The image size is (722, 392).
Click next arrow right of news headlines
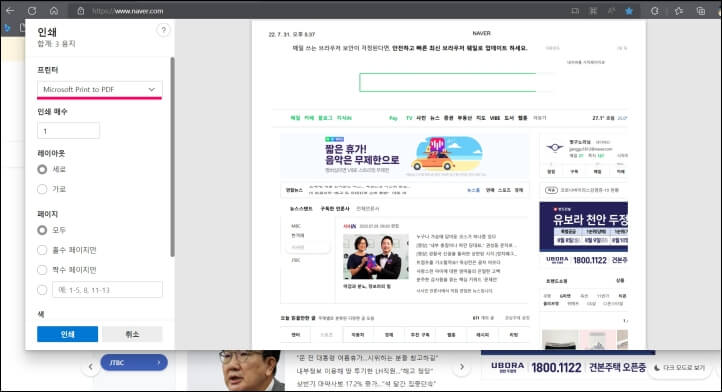(x=462, y=367)
